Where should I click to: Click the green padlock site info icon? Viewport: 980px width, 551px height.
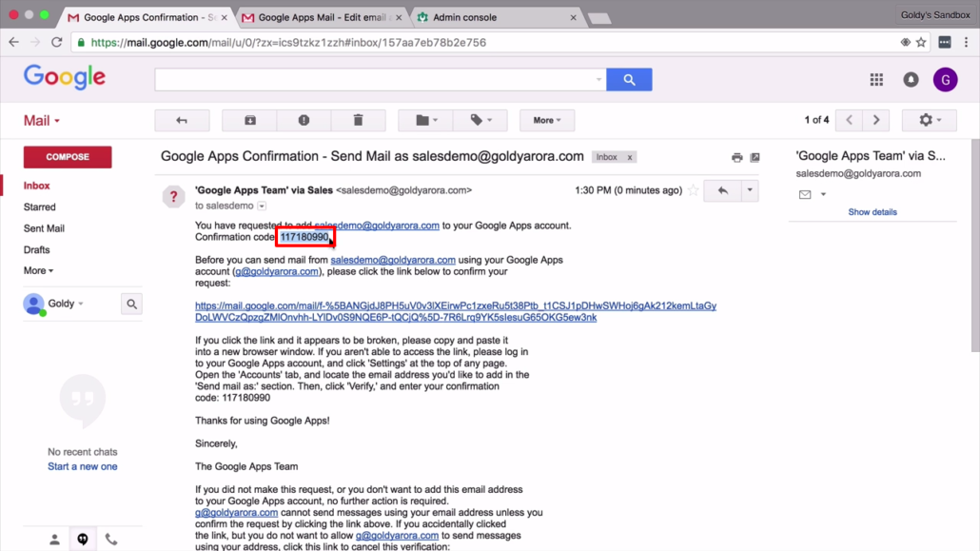click(x=81, y=43)
